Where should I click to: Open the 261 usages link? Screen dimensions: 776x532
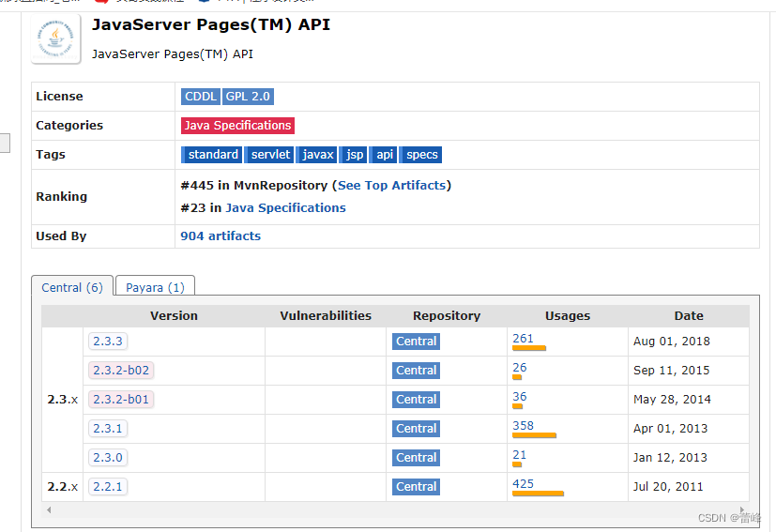pyautogui.click(x=523, y=339)
